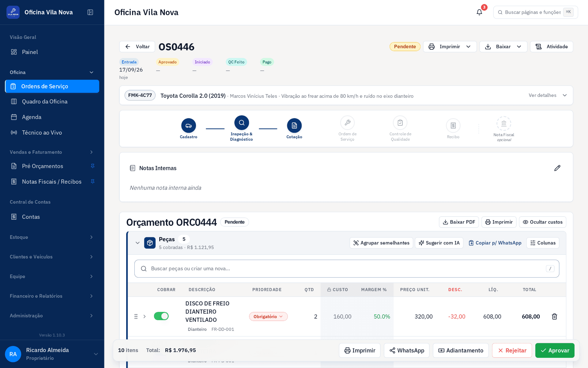Select Ordens de Serviço in the sidebar

click(52, 86)
